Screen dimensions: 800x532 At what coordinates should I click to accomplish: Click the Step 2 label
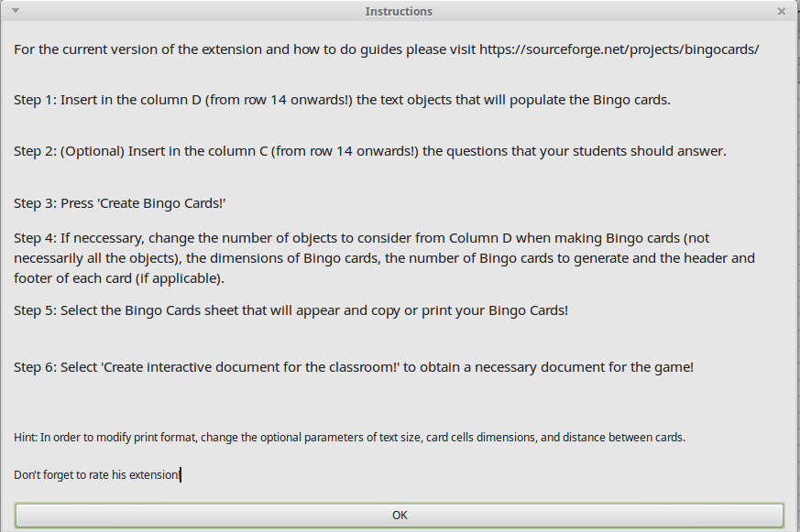(35, 151)
